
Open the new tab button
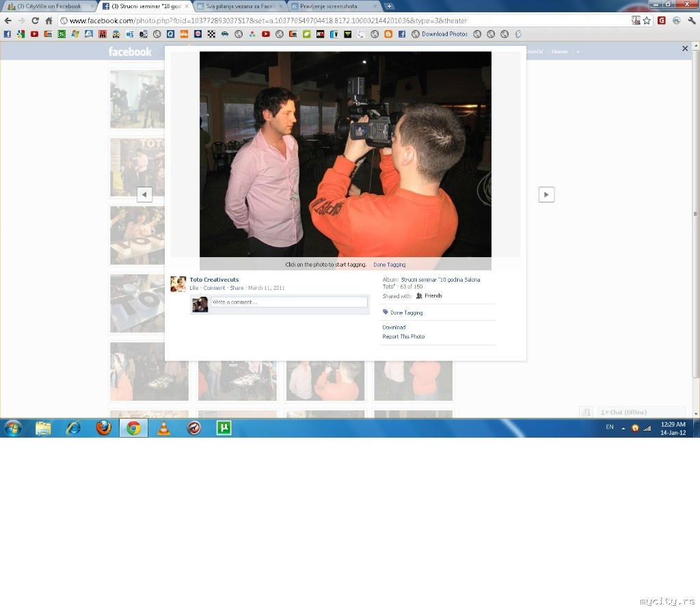click(x=389, y=6)
